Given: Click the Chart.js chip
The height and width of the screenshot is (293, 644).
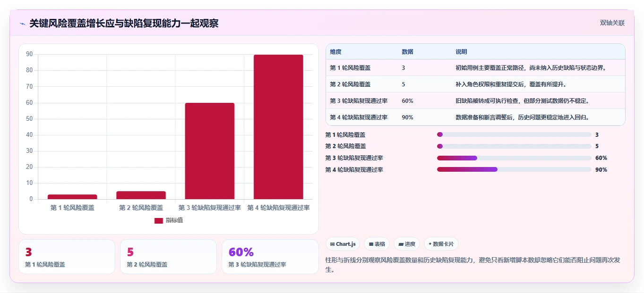Looking at the screenshot, I should (343, 244).
